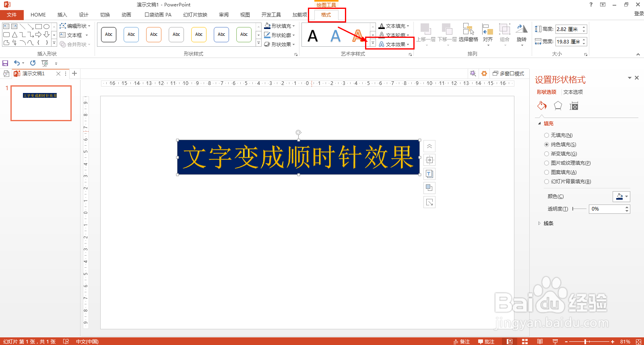644x345 pixels.
Task: Open Selection Pane (选择窗格)
Action: click(x=468, y=33)
